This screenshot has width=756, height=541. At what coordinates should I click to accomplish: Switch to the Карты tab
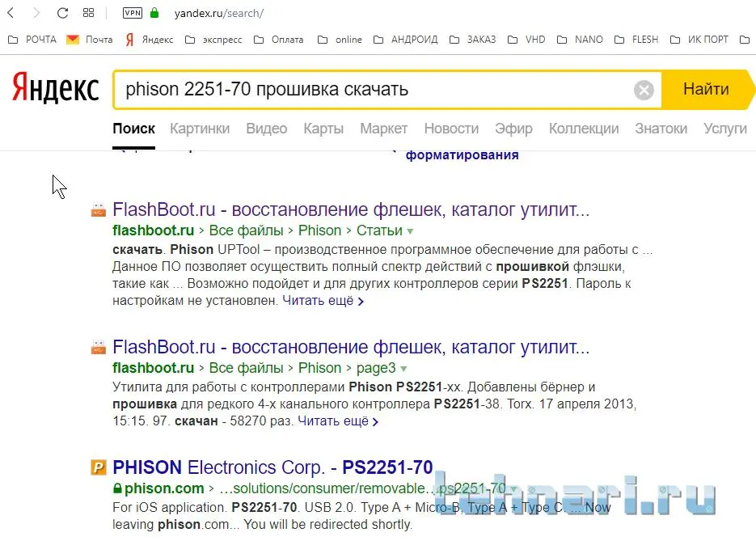[x=323, y=129]
